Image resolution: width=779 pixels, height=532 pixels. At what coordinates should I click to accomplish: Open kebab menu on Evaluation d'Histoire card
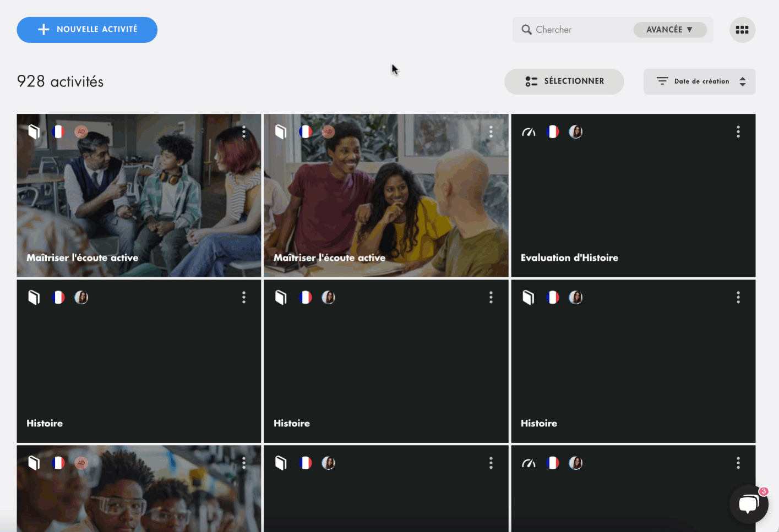[738, 131]
